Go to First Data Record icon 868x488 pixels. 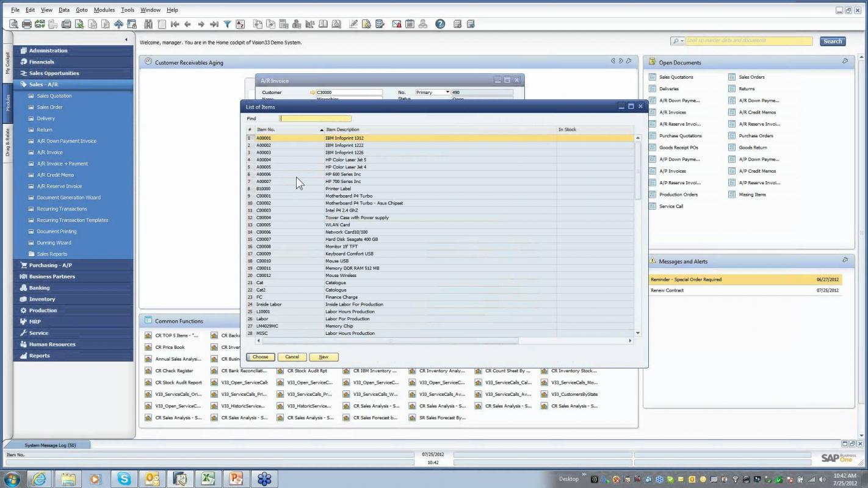coord(175,24)
